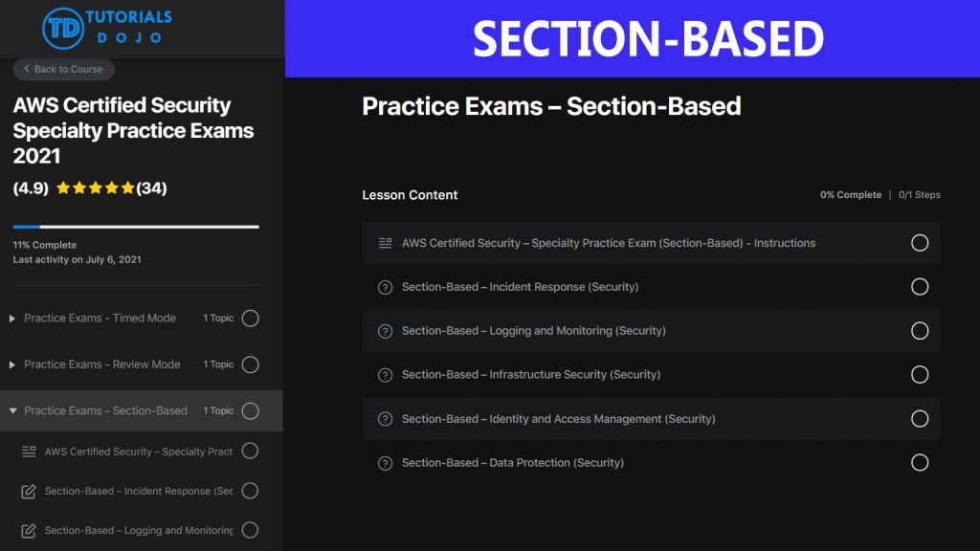Click the edit icon beside Section-Based Logging and Monitoring
The image size is (980, 551).
click(x=29, y=530)
